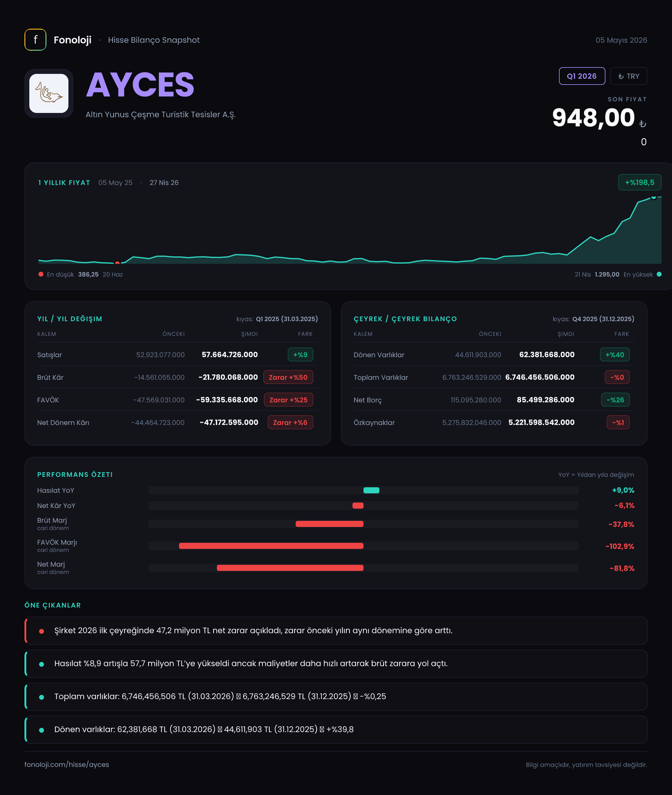Click 'Q4 2025 (31.12.2025)' comparison label
The width and height of the screenshot is (672, 795).
tap(604, 319)
